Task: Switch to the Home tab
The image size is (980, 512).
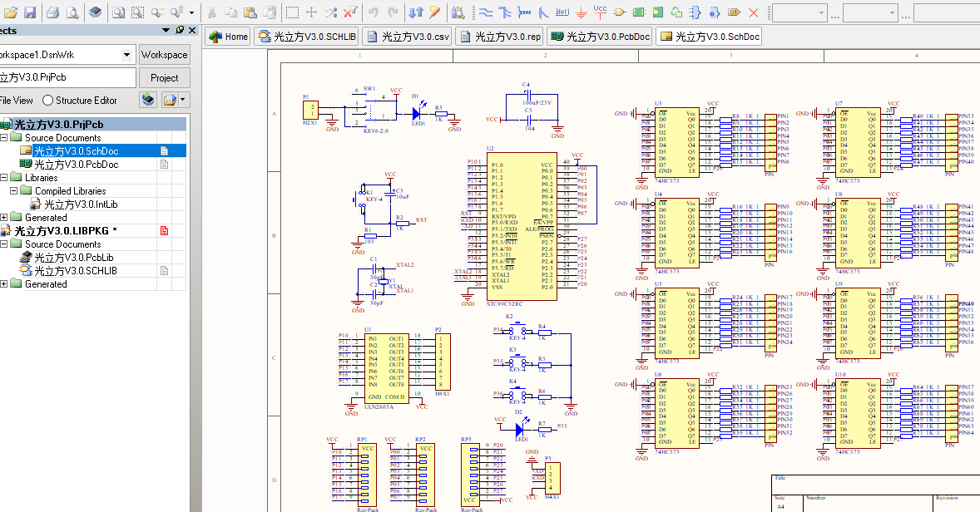Action: pos(228,37)
